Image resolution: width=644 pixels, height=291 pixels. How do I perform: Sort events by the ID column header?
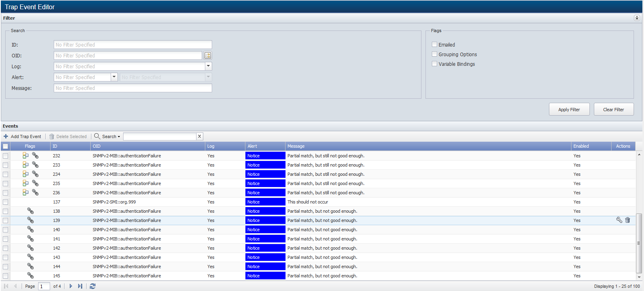(70, 146)
